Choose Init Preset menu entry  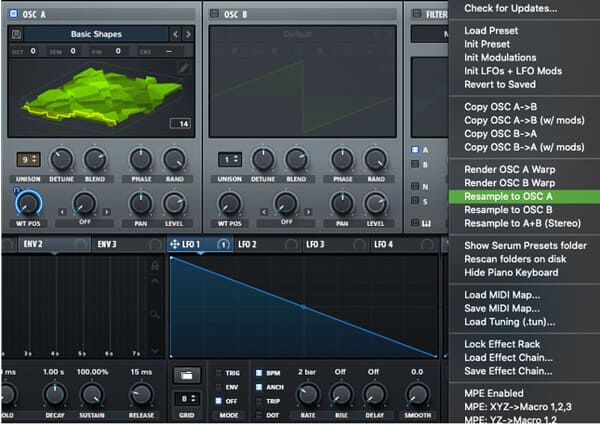pos(524,44)
